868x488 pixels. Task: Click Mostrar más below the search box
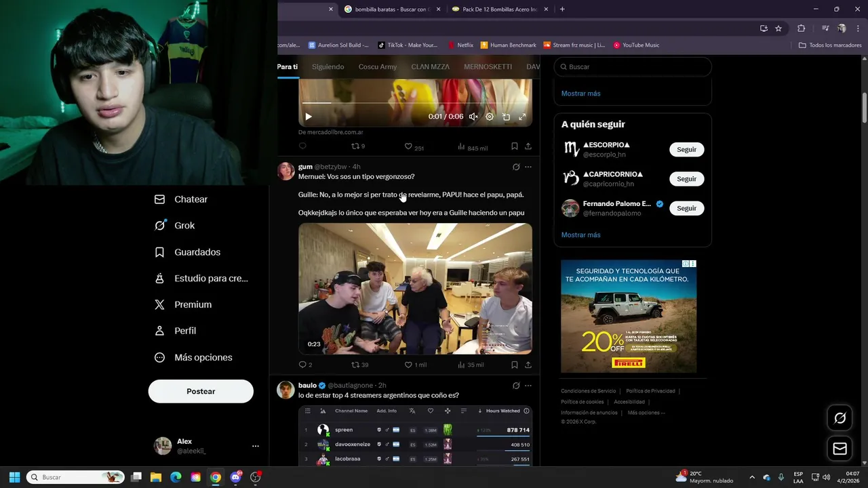click(580, 94)
